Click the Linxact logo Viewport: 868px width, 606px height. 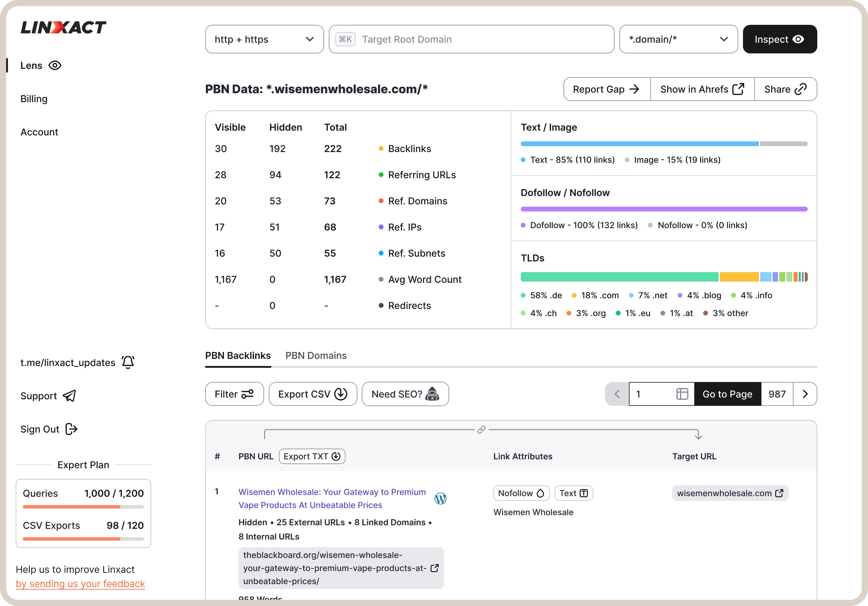tap(63, 27)
